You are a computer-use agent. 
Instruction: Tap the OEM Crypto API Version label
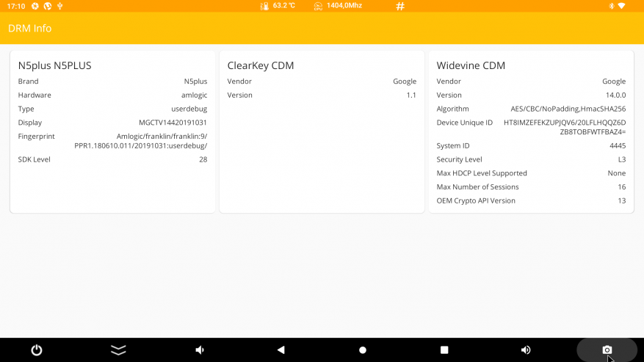(x=476, y=201)
